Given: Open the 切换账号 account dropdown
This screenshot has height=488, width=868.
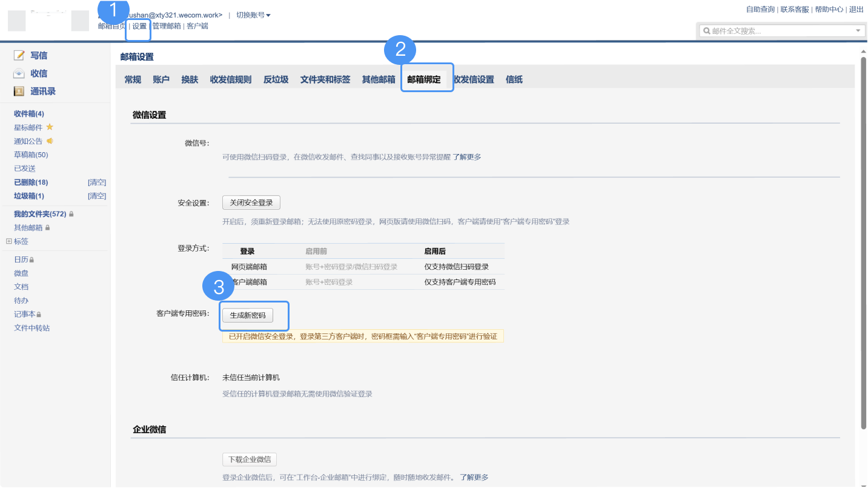Looking at the screenshot, I should pyautogui.click(x=253, y=15).
